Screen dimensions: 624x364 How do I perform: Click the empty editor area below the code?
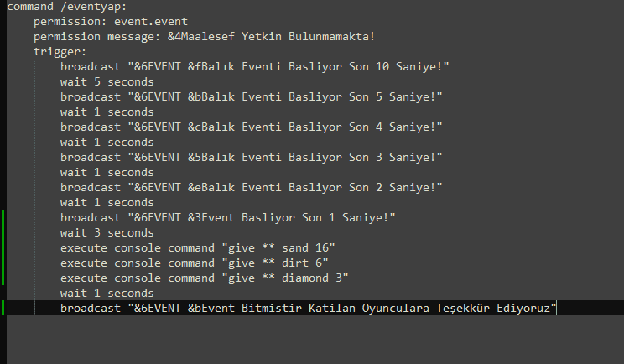315,340
